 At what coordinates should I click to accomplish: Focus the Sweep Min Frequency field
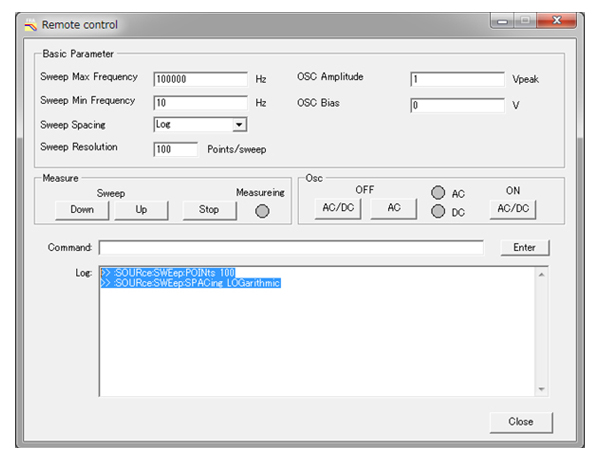tap(200, 102)
